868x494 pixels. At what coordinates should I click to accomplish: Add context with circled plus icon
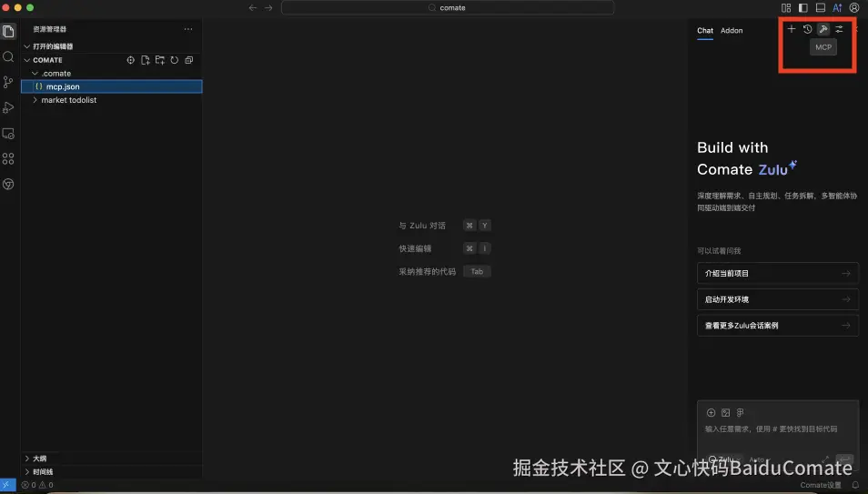point(711,413)
